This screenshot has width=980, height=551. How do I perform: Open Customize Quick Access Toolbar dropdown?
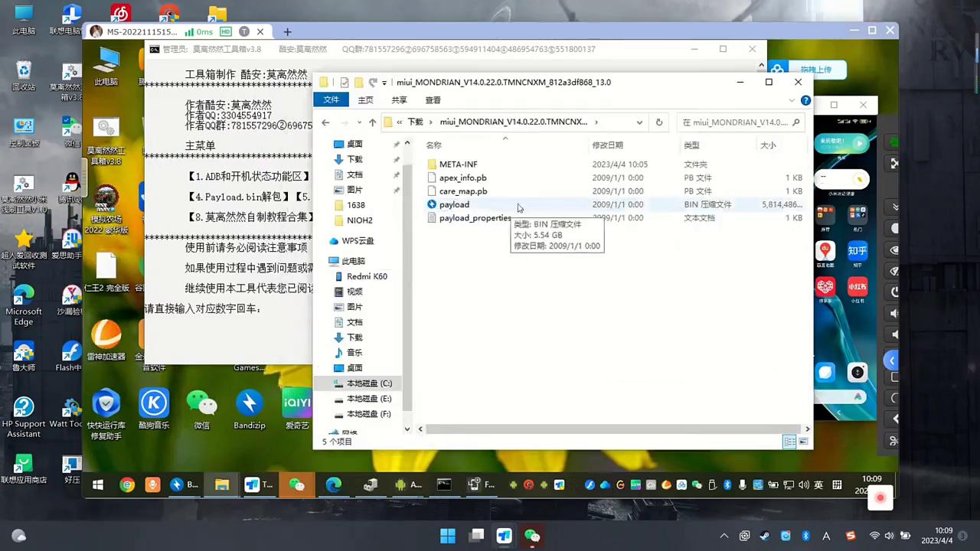click(x=384, y=83)
